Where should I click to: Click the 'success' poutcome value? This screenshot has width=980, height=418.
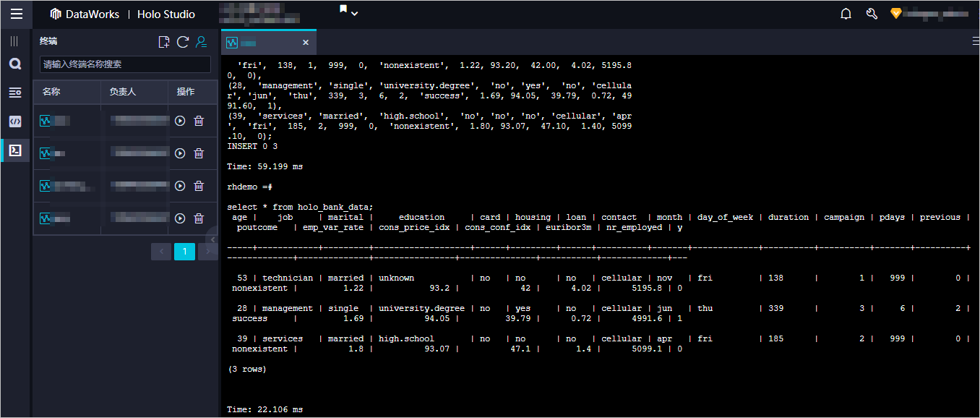pyautogui.click(x=249, y=318)
